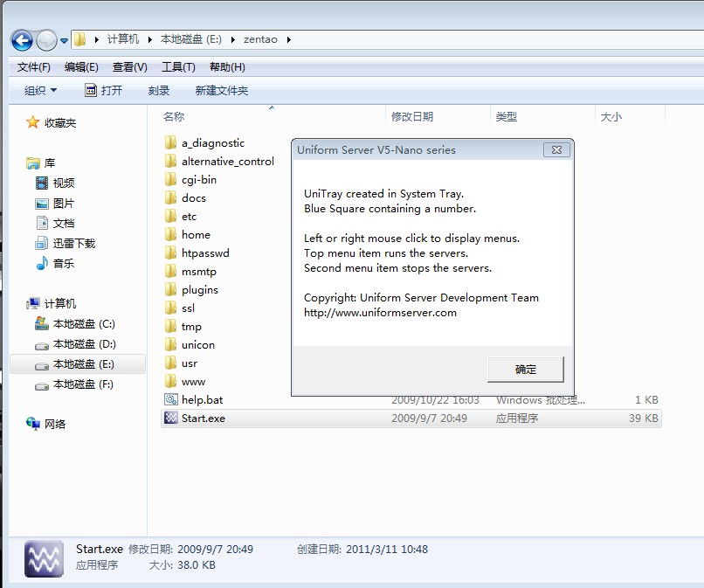This screenshot has height=588, width=704.
Task: Click the 应用程序 type cell of Start.exe
Action: pyautogui.click(x=517, y=419)
